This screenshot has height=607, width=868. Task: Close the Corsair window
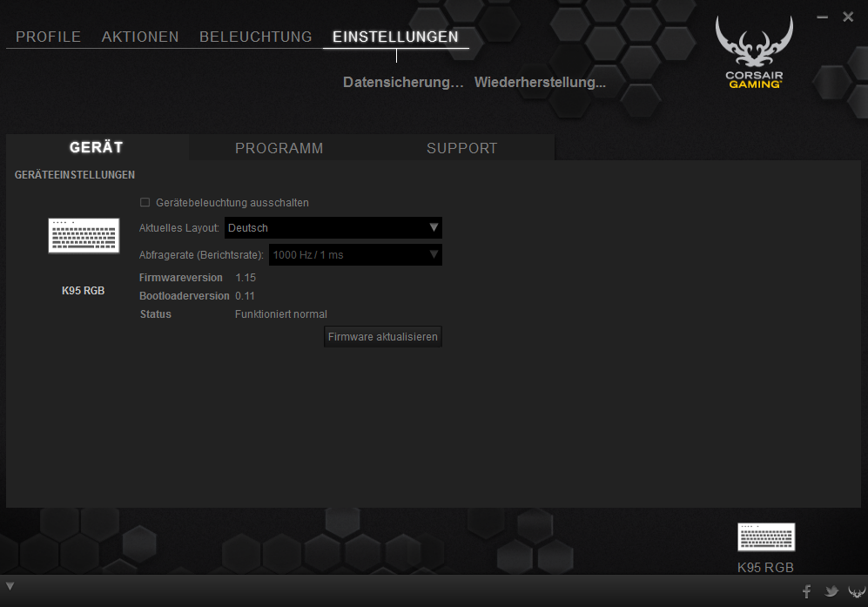pos(848,17)
